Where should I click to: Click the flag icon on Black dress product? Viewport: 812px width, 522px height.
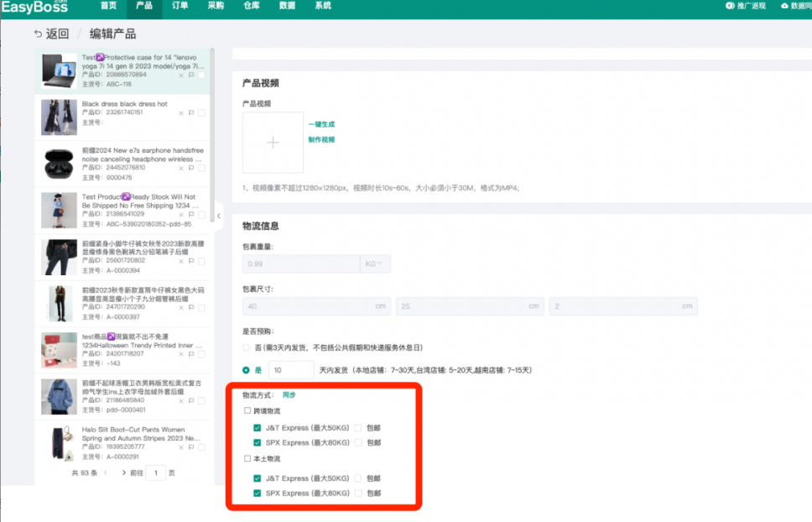(x=191, y=113)
